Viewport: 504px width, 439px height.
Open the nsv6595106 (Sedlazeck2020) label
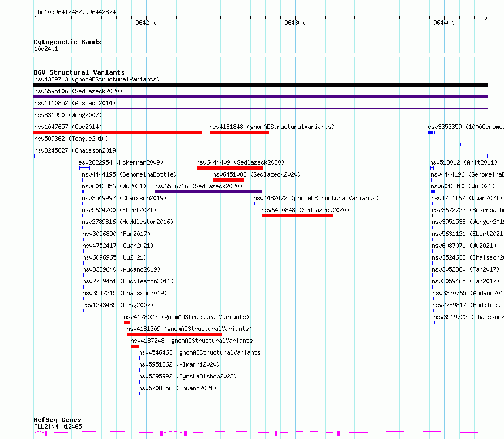pyautogui.click(x=78, y=91)
